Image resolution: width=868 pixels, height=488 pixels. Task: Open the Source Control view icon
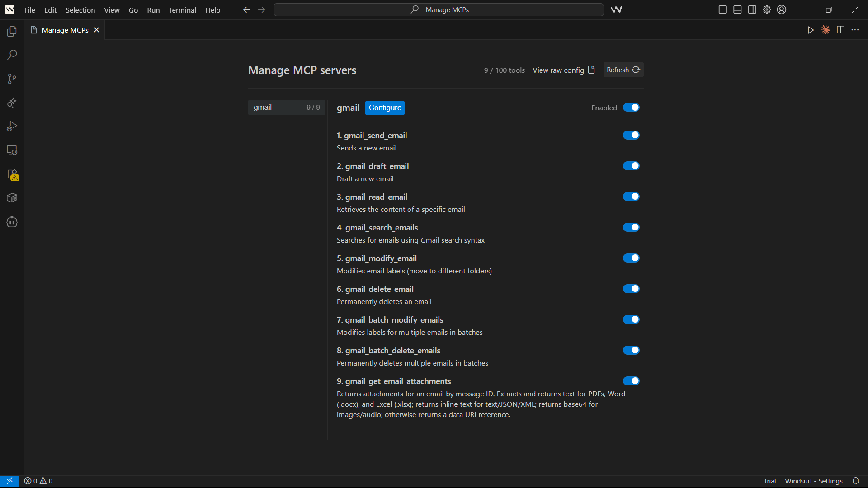pos(12,79)
